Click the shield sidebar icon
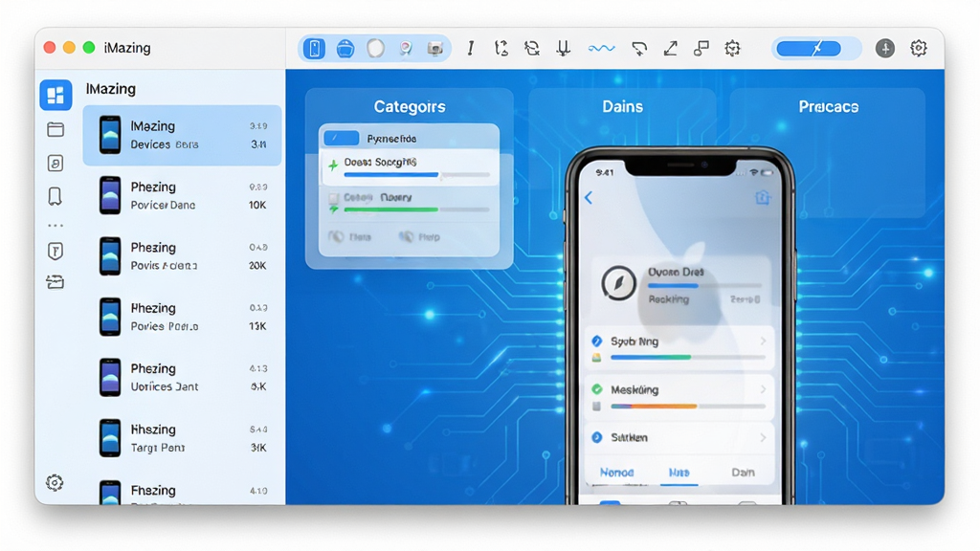The image size is (980, 551). tap(55, 252)
